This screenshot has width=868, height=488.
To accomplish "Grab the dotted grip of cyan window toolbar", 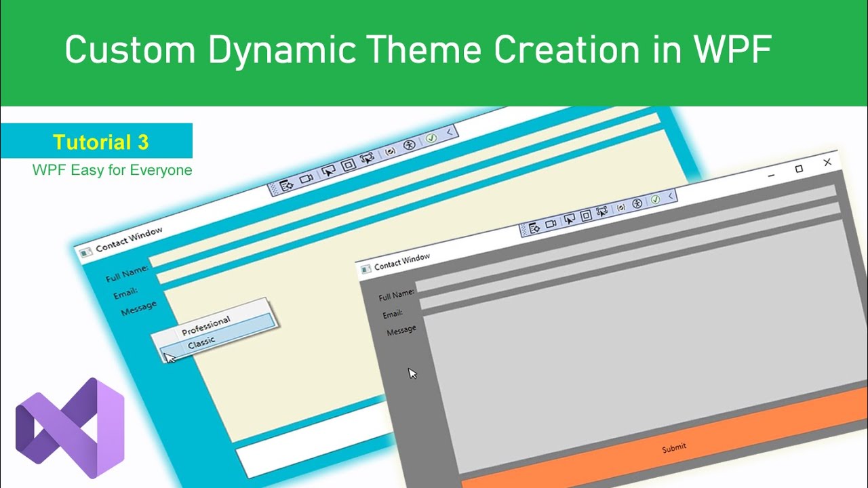I will coord(274,189).
